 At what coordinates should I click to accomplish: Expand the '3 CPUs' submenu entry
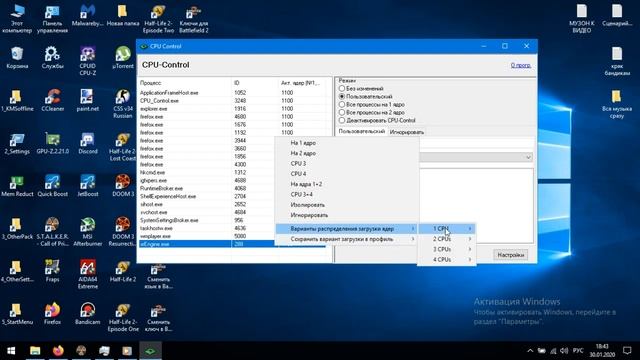447,249
